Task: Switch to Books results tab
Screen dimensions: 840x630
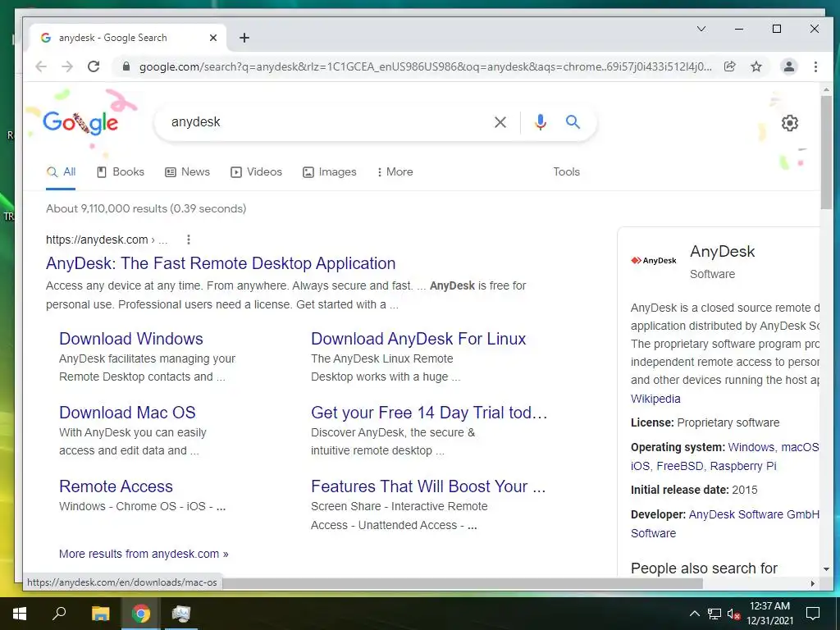Action: click(x=121, y=172)
